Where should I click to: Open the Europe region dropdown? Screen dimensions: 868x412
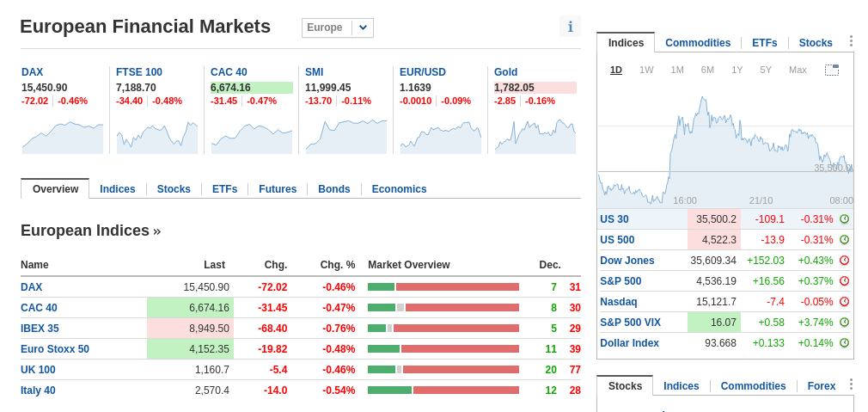coord(338,28)
